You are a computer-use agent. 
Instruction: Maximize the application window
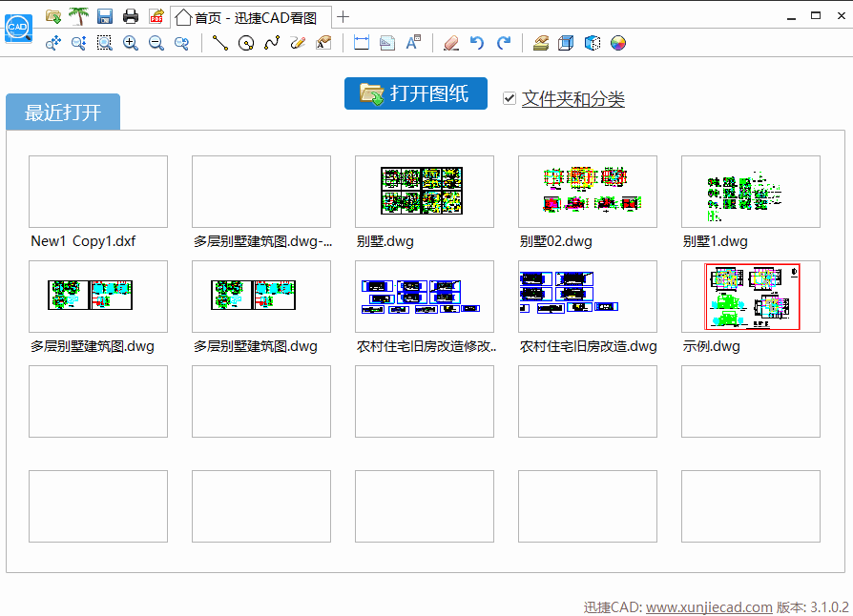(816, 16)
